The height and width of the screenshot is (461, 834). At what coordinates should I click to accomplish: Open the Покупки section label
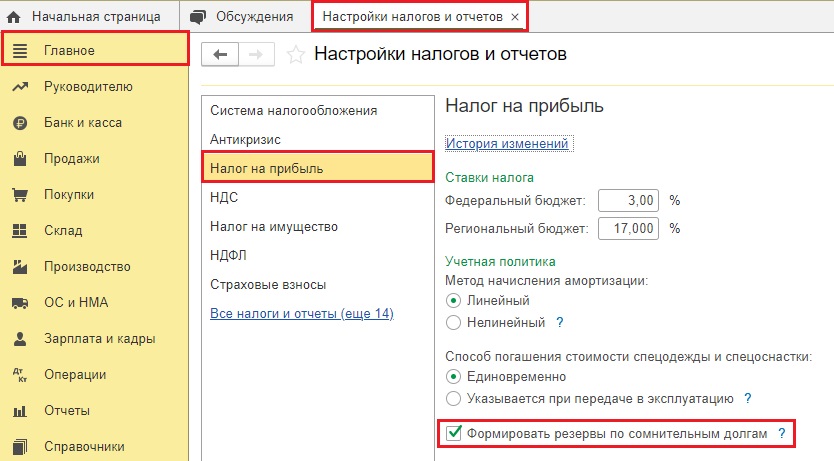click(69, 195)
